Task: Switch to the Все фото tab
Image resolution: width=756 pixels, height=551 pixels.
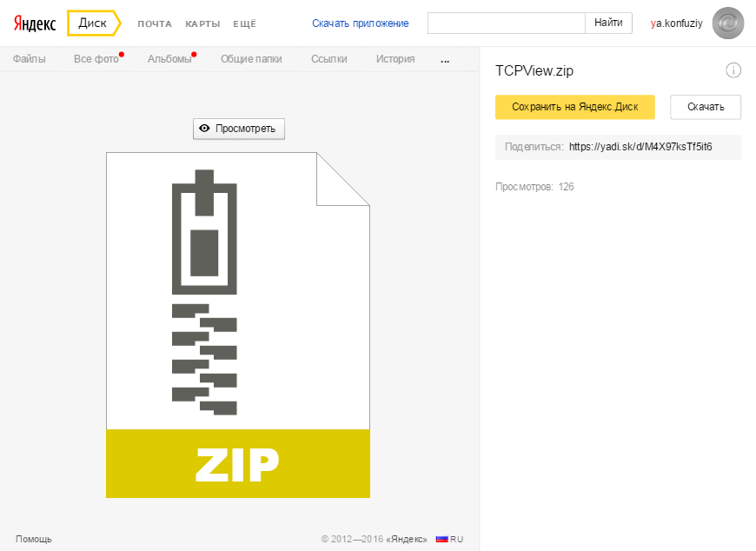Action: pyautogui.click(x=95, y=59)
